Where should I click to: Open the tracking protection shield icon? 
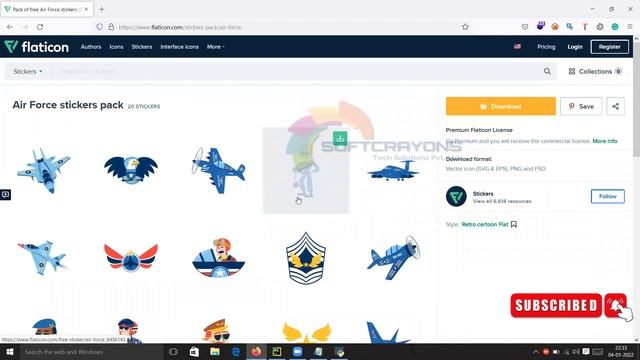coord(99,27)
